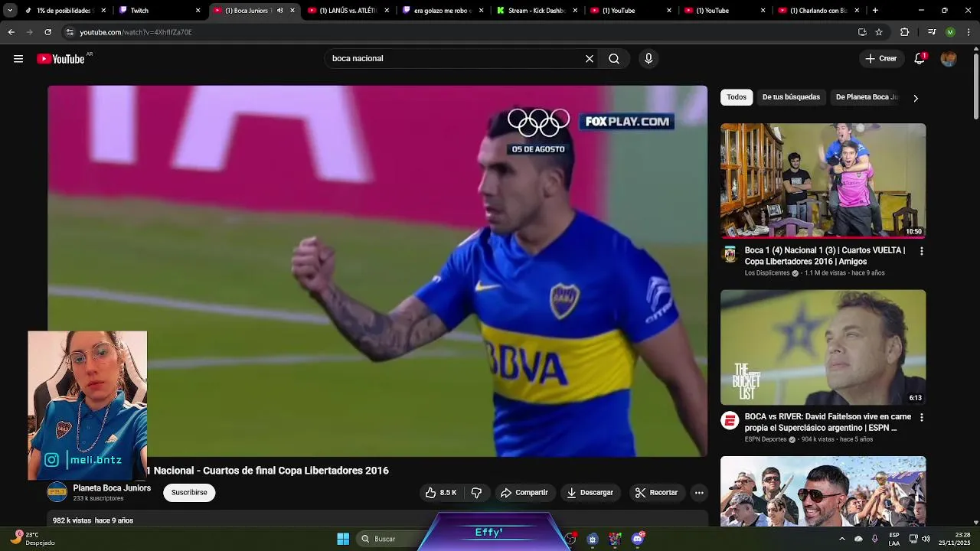The width and height of the screenshot is (980, 551).
Task: Open the Chrome profile M avatar
Action: (950, 32)
